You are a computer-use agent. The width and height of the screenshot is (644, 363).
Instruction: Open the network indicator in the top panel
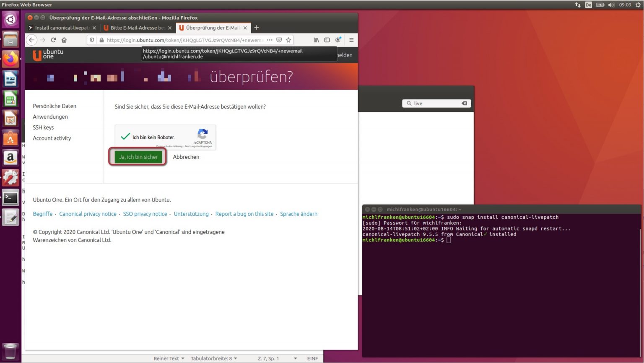(577, 5)
